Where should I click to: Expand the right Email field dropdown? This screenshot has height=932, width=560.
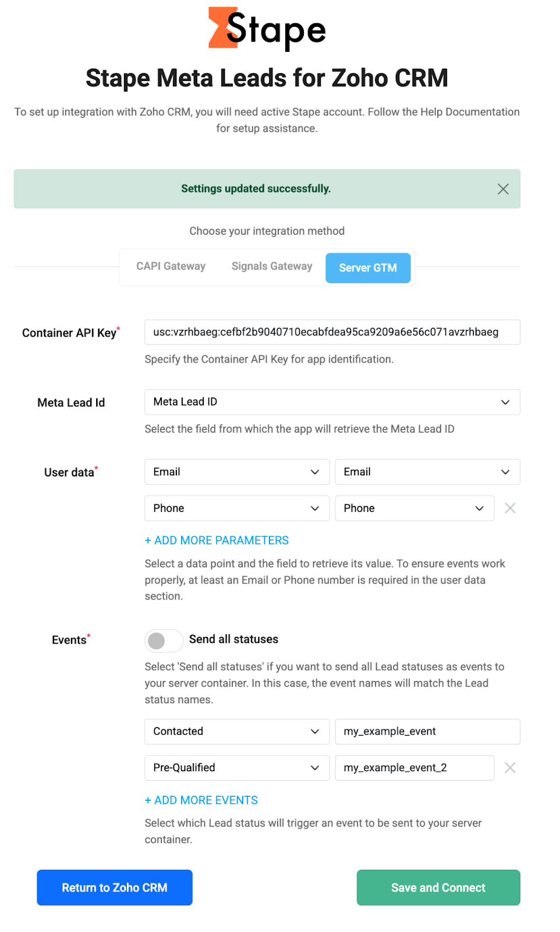click(427, 472)
